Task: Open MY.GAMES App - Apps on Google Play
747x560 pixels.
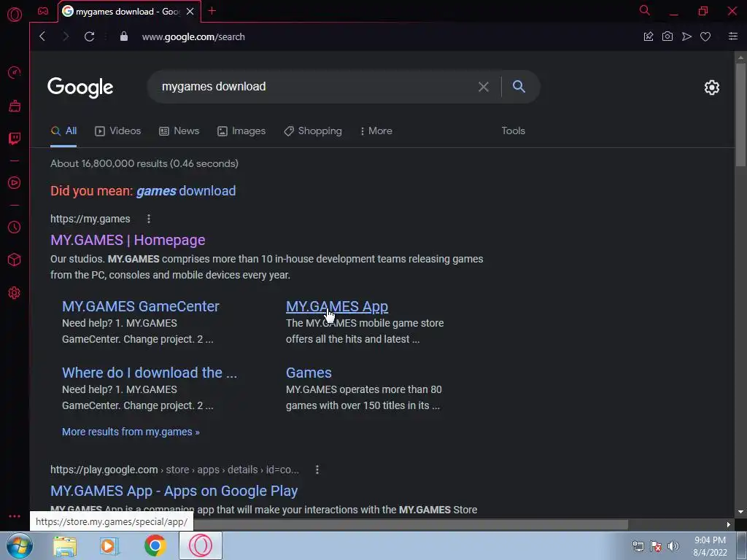Action: (x=174, y=491)
